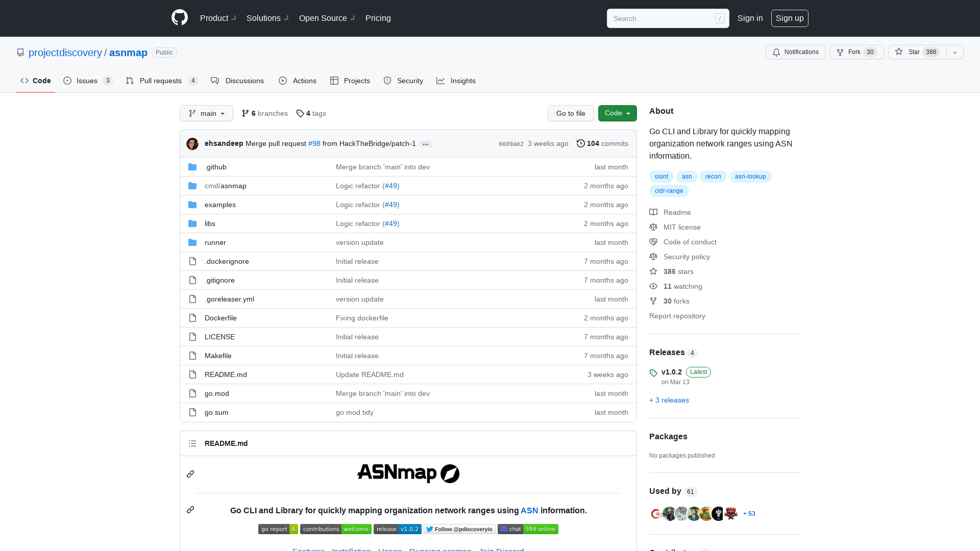The width and height of the screenshot is (980, 551).
Task: Click the Go to file button
Action: point(570,113)
